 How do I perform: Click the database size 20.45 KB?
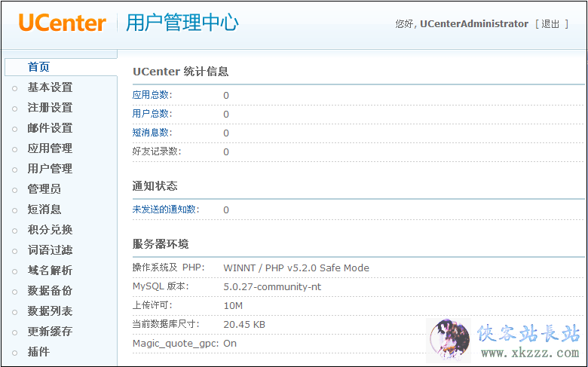click(244, 324)
